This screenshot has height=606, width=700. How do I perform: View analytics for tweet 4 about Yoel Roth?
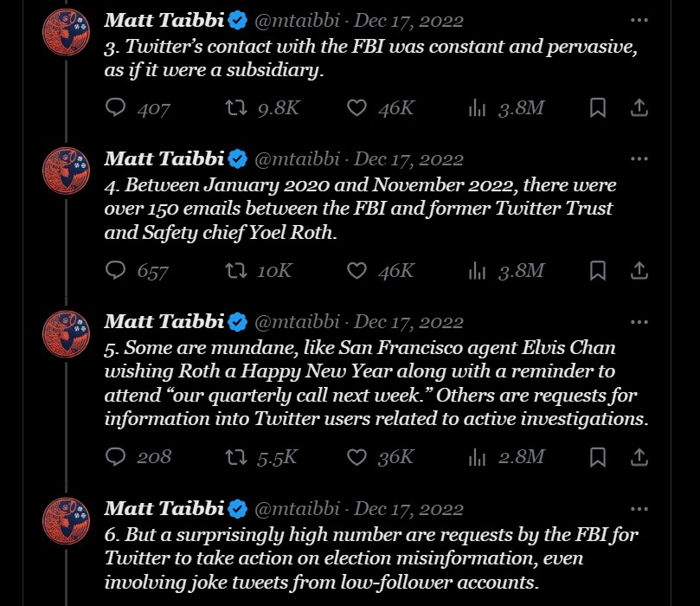[x=477, y=271]
